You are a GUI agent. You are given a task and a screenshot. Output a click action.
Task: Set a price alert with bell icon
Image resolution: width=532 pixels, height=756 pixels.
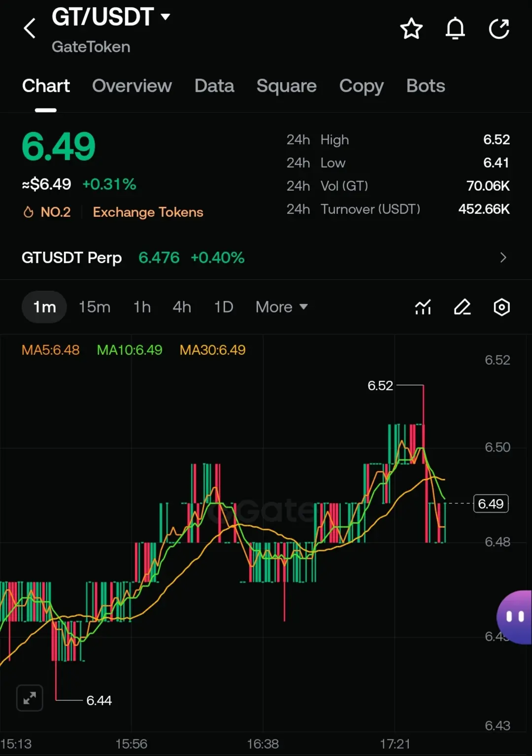[x=455, y=29]
